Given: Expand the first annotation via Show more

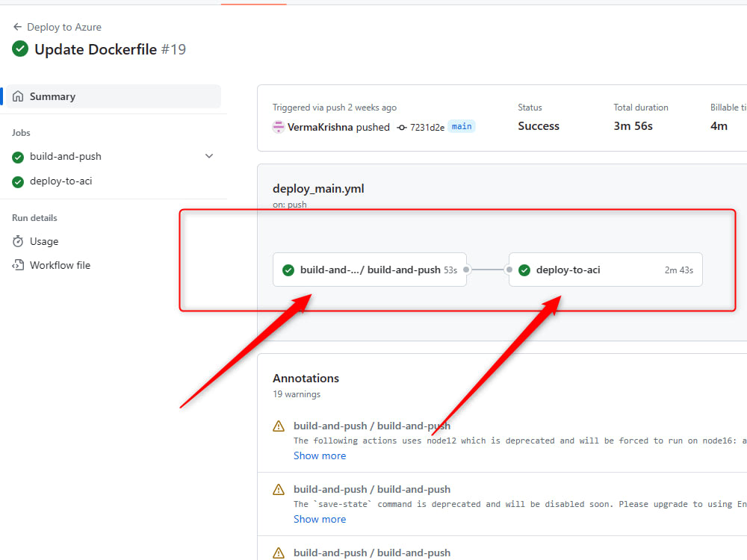Looking at the screenshot, I should (320, 455).
